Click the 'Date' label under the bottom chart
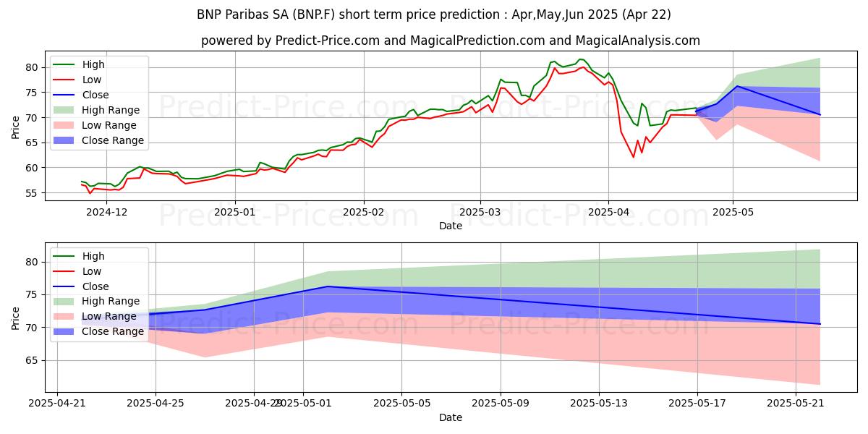 pyautogui.click(x=450, y=417)
